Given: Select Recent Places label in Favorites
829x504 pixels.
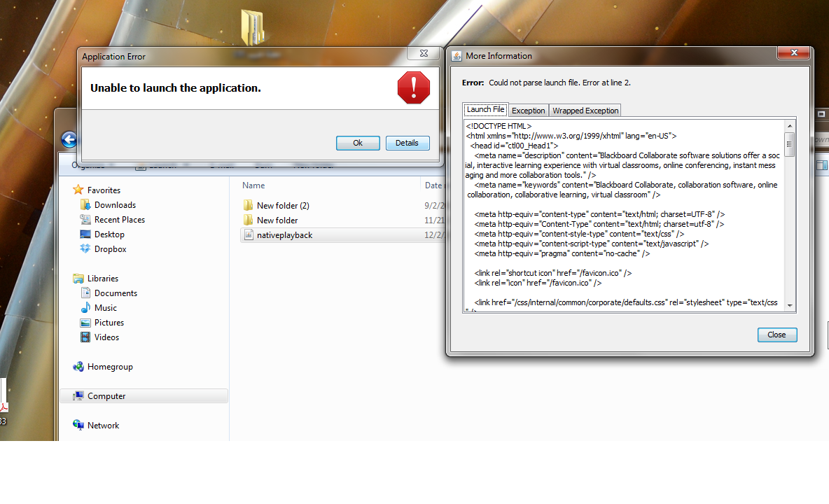Looking at the screenshot, I should tap(120, 220).
